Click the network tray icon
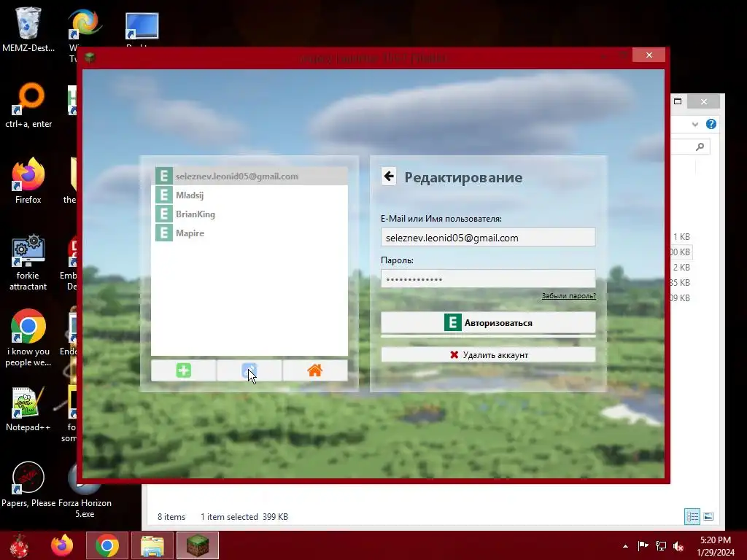The height and width of the screenshot is (560, 747). [661, 545]
